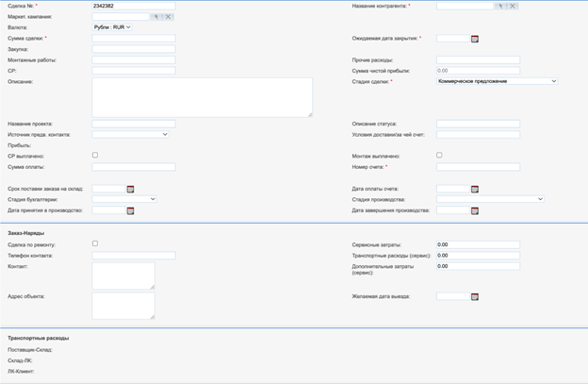588x384 pixels.
Task: Expand the Стадия производства dropdown
Action: [490, 199]
